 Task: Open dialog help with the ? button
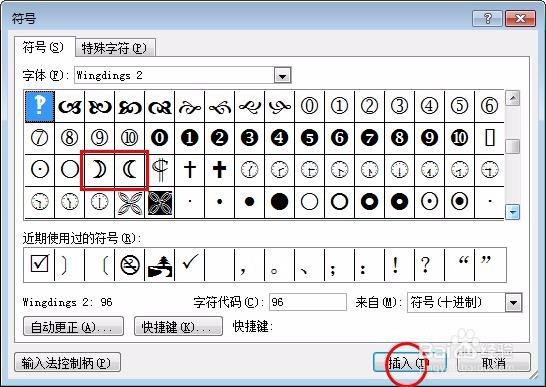[x=487, y=18]
